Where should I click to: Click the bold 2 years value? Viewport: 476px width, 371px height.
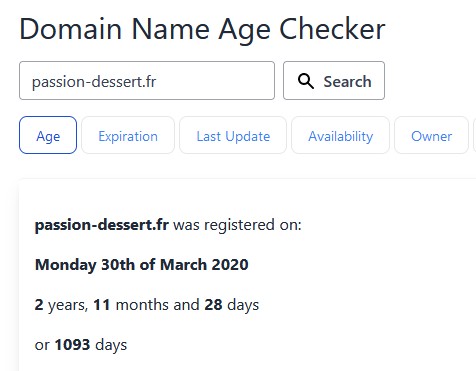pyautogui.click(x=39, y=305)
